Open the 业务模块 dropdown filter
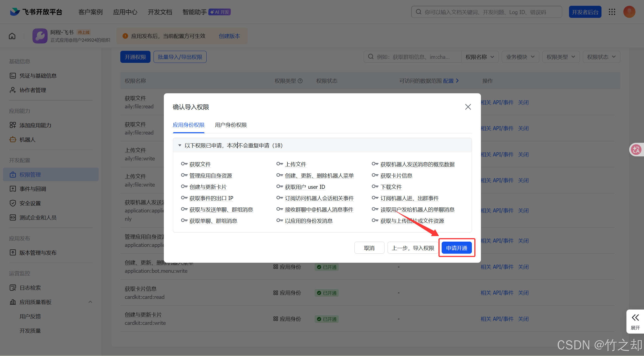Viewport: 644px width, 356px height. point(520,57)
